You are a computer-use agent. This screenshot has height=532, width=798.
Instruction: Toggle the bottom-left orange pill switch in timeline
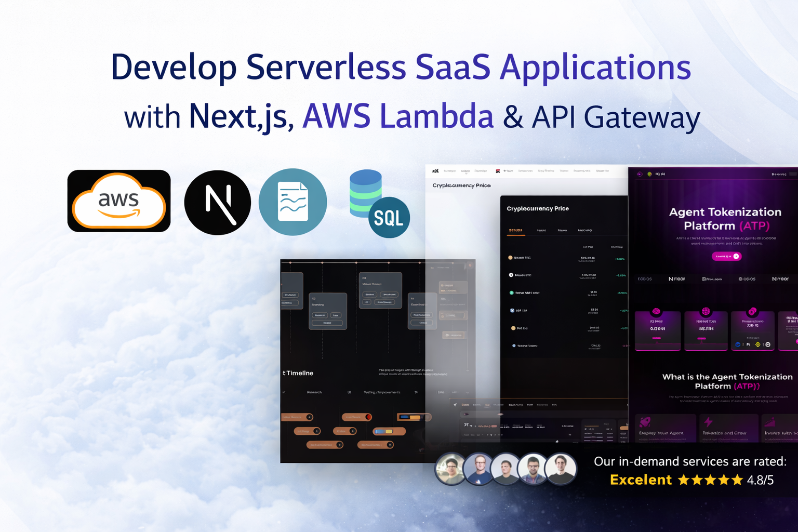[x=325, y=445]
